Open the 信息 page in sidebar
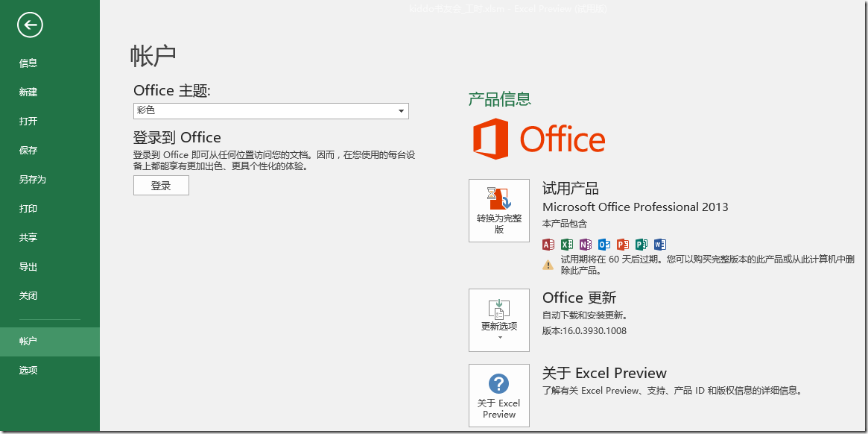Viewport: 868px width, 434px height. 28,63
